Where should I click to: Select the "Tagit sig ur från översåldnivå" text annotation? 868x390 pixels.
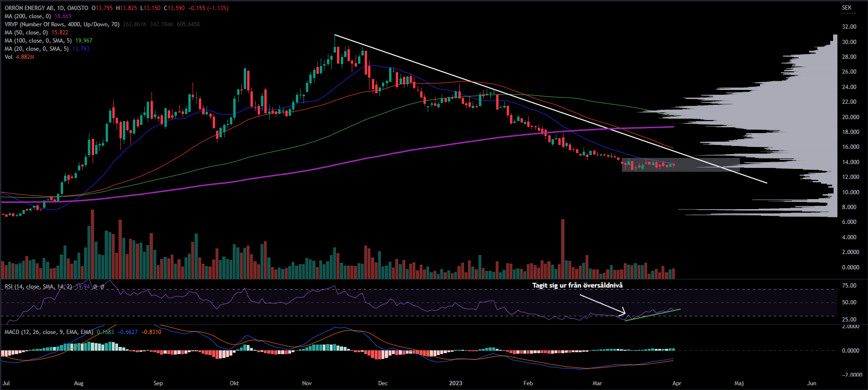click(x=577, y=286)
